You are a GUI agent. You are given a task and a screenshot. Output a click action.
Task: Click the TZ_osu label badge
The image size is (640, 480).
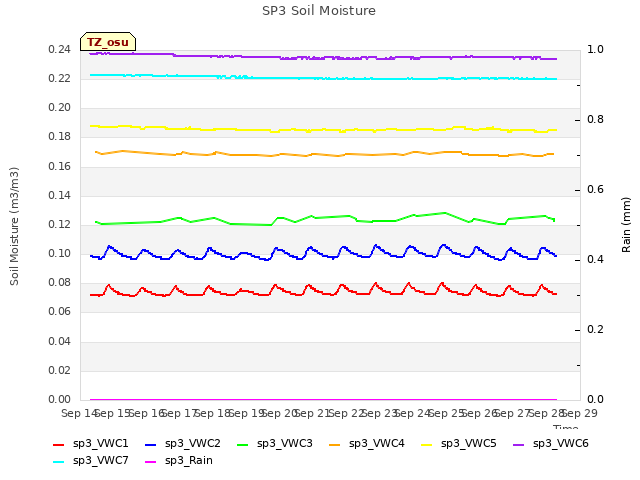click(x=108, y=42)
